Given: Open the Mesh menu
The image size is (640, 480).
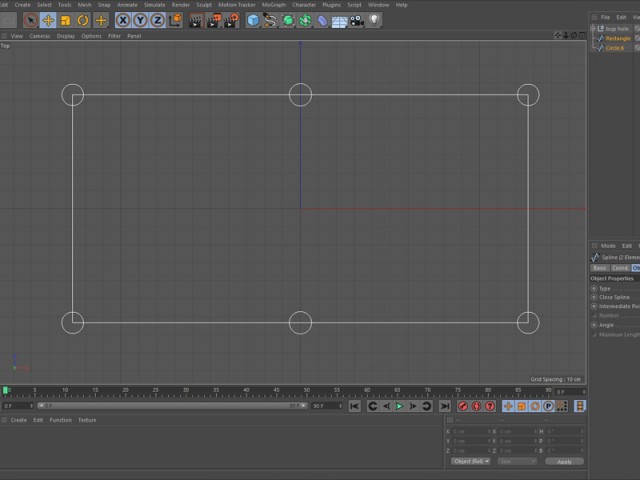Looking at the screenshot, I should (x=84, y=5).
